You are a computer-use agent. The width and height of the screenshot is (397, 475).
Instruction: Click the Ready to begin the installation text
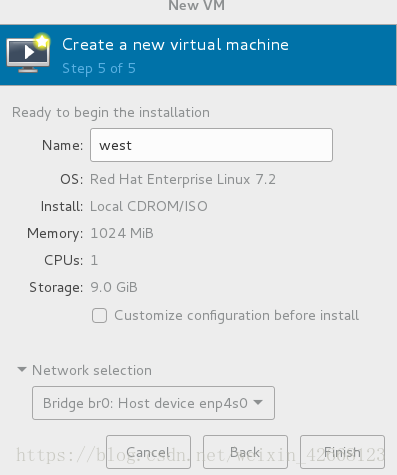pyautogui.click(x=111, y=113)
